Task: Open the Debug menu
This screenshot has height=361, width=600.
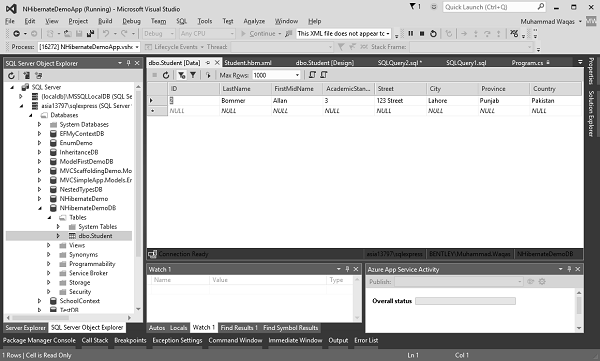Action: point(131,21)
